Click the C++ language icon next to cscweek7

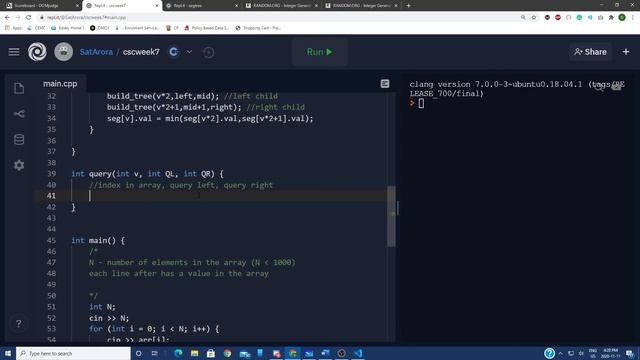(x=173, y=52)
